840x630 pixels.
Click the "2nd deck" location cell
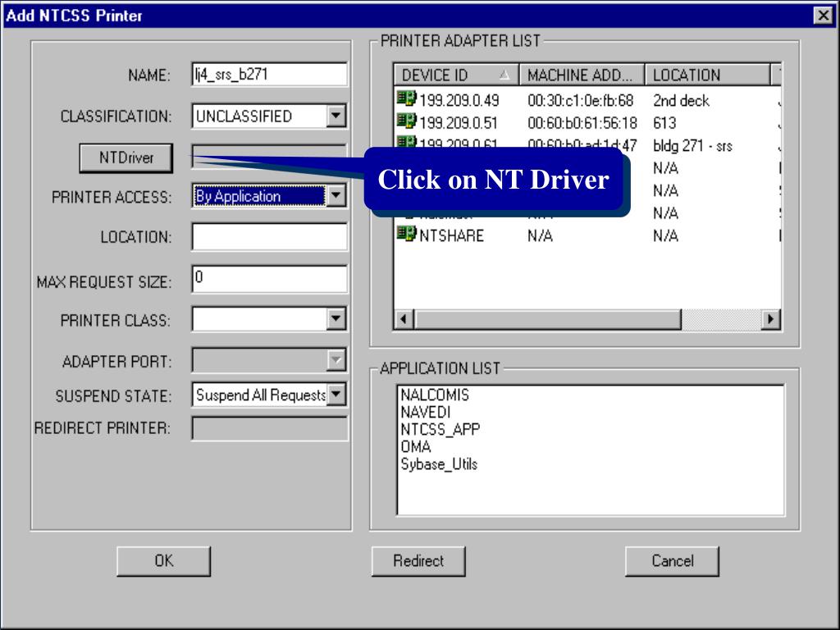click(681, 101)
